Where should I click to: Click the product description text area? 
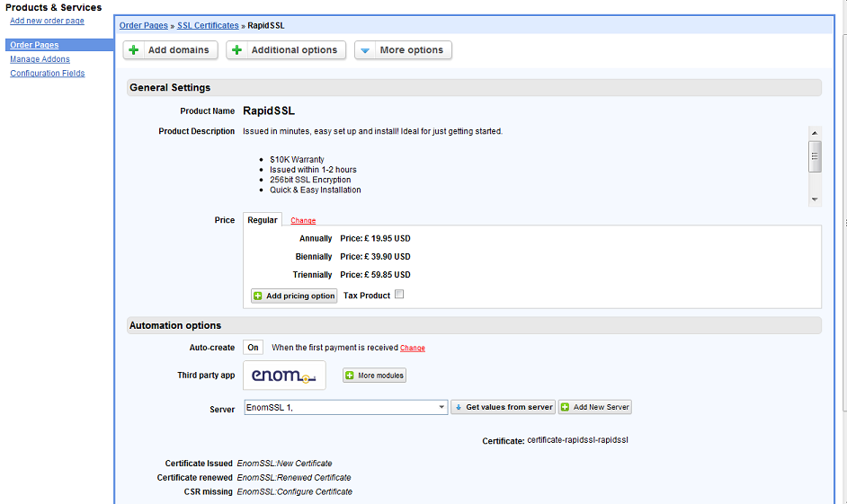(524, 164)
